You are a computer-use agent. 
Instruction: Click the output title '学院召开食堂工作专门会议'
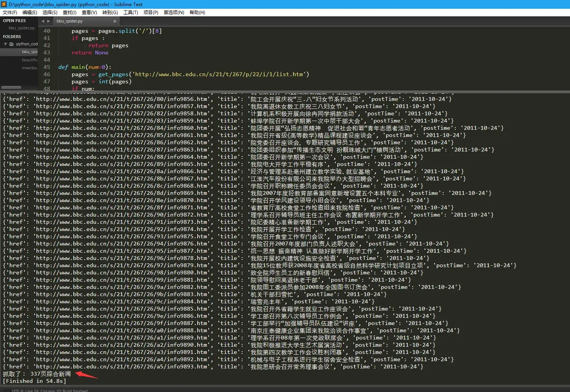coord(287,237)
